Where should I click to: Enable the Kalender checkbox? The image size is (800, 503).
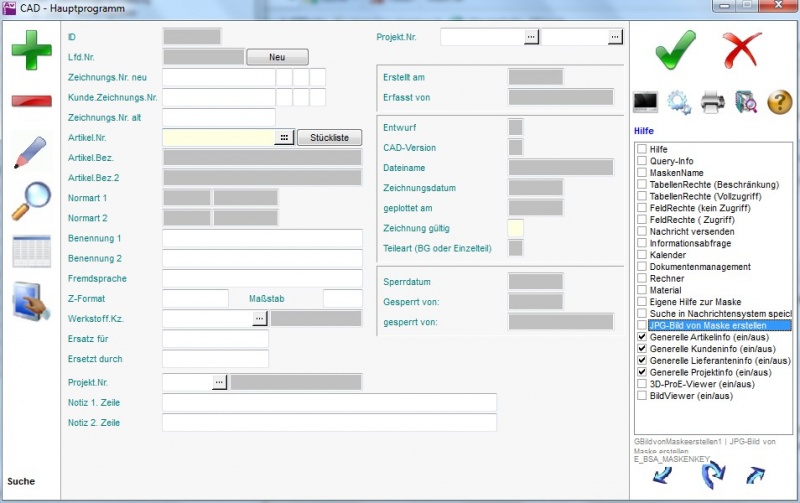[x=642, y=255]
